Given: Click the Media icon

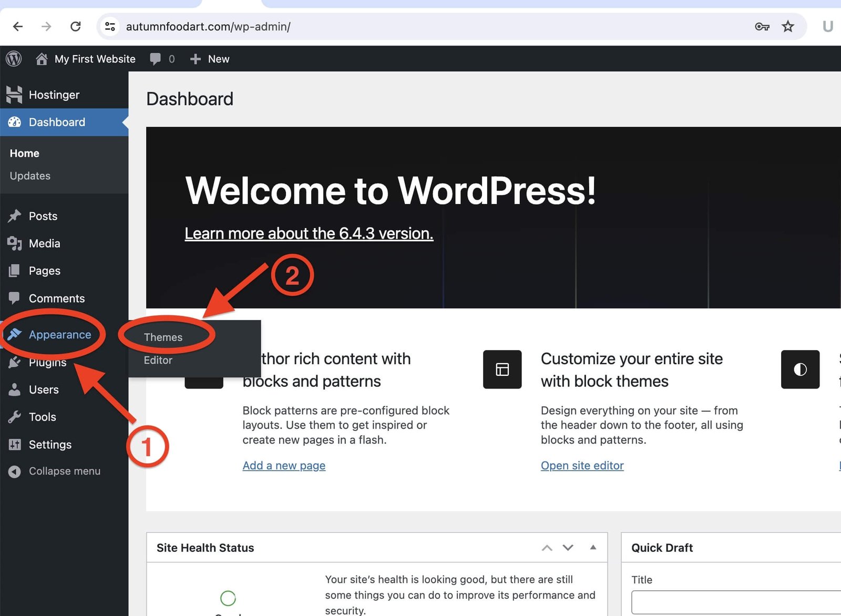Looking at the screenshot, I should point(15,243).
